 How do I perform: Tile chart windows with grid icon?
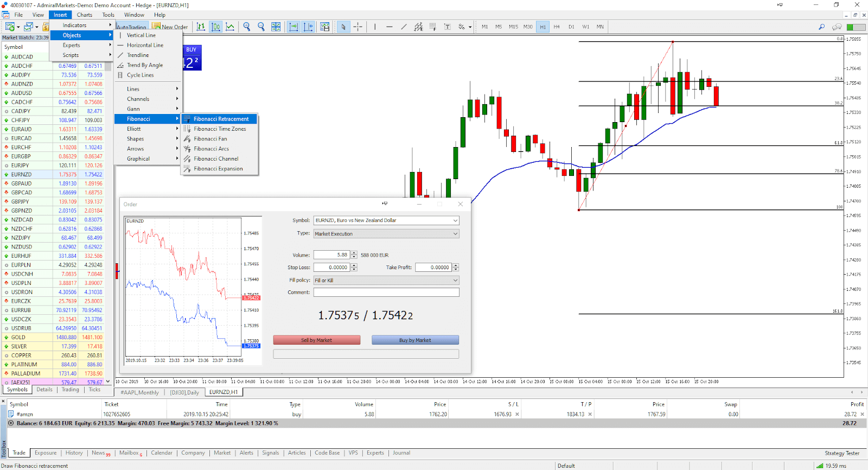(x=276, y=27)
